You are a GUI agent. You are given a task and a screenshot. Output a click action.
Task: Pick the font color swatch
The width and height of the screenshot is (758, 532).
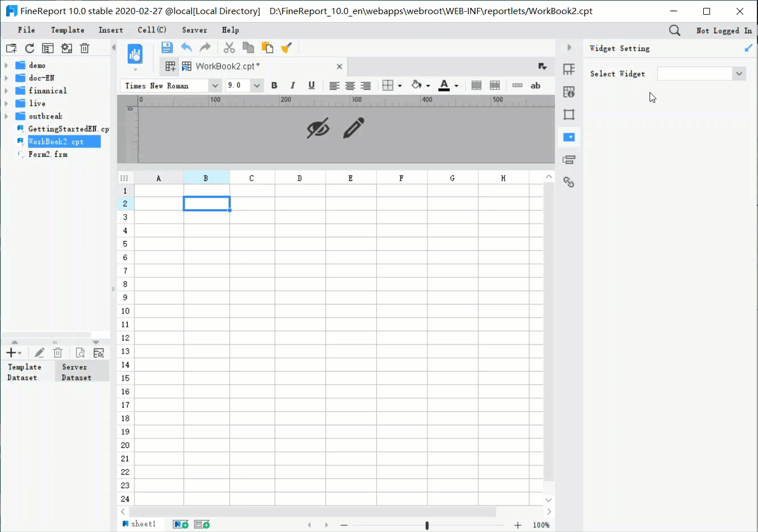point(445,85)
